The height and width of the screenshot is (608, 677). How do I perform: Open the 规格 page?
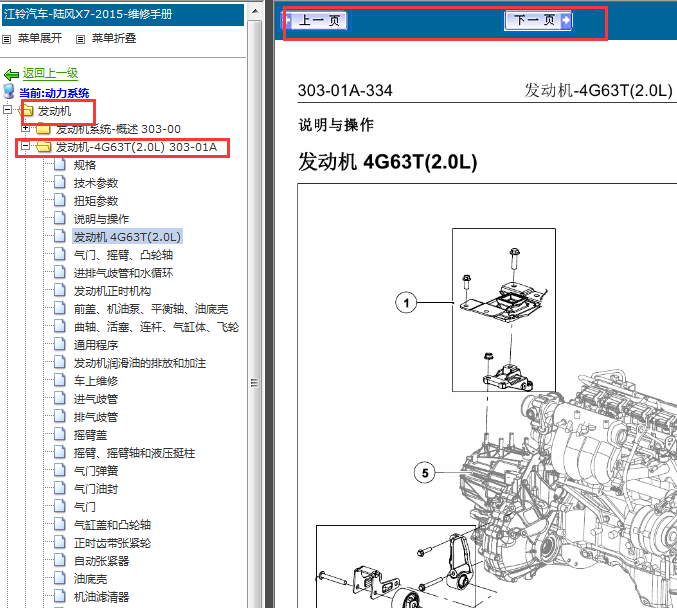[85, 165]
